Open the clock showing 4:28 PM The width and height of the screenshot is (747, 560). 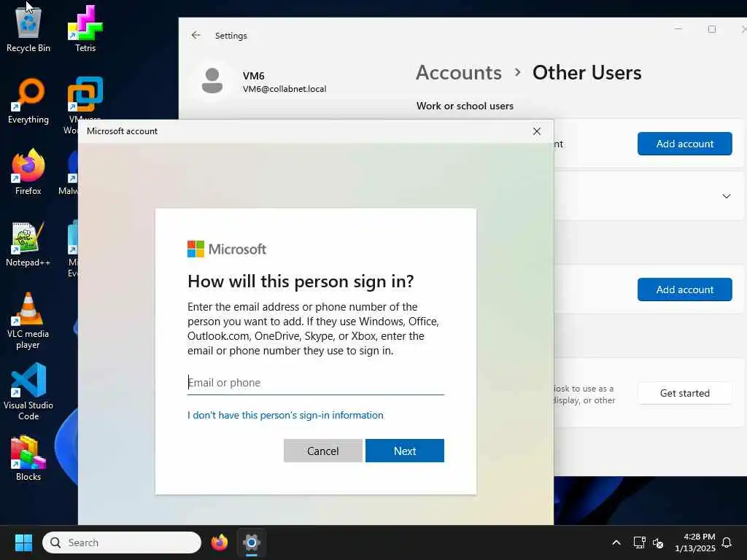pos(695,542)
